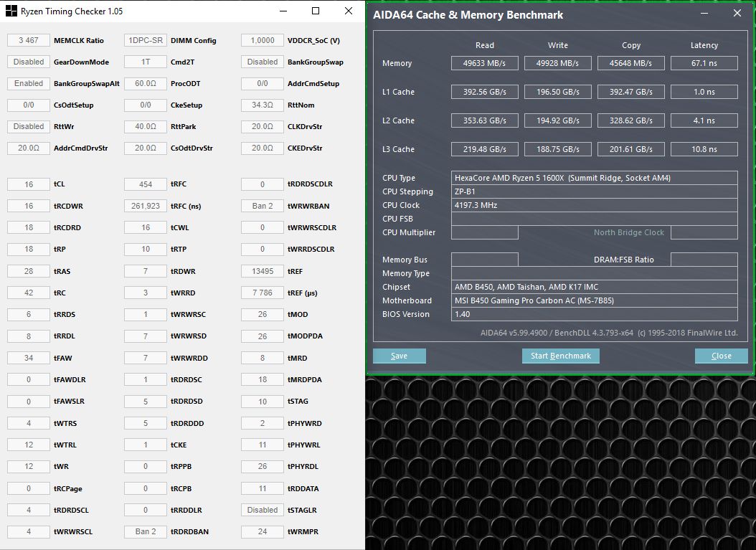Minimize the Ryzen Timing Checker window
The width and height of the screenshot is (756, 550).
point(283,11)
